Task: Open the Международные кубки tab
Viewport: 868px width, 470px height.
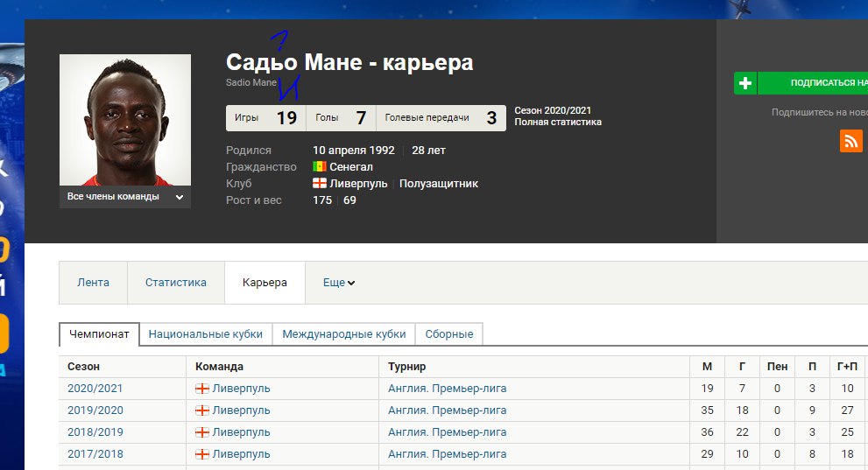Action: (343, 334)
